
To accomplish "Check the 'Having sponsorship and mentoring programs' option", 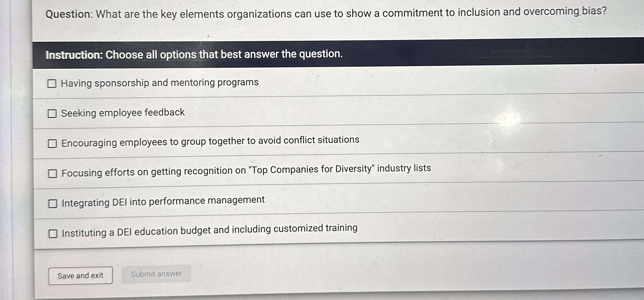I will coord(53,84).
